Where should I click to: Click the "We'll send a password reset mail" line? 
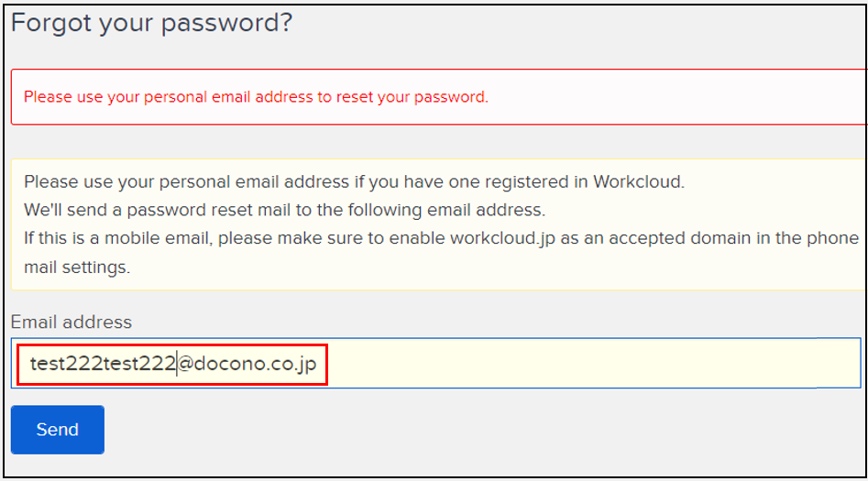tap(284, 209)
